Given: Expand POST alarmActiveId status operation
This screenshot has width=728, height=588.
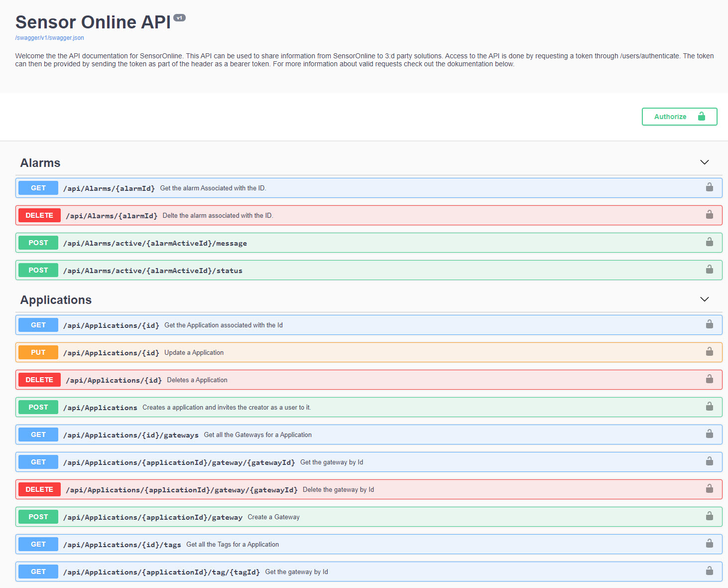Looking at the screenshot, I should [x=368, y=270].
